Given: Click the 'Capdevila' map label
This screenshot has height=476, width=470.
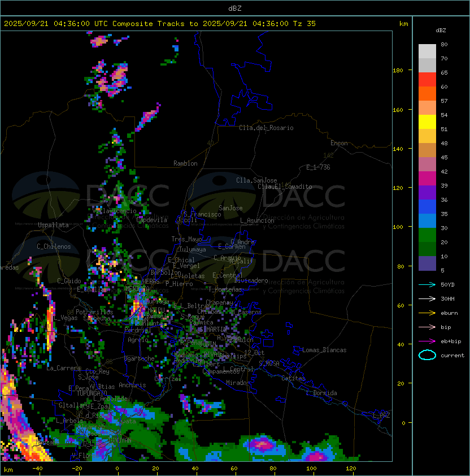Looking at the screenshot, I should pos(152,220).
